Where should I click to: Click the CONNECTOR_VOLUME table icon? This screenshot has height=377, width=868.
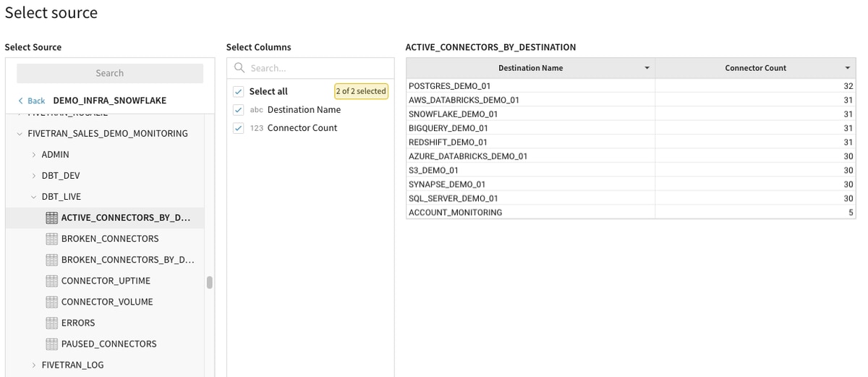click(x=51, y=302)
